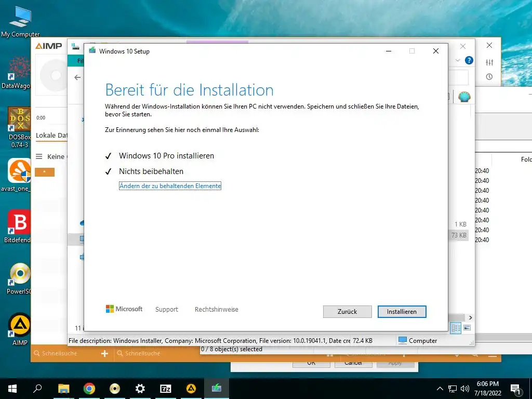Click the plus add button in AIMP bottom bar
Screen dimensions: 532x399
[x=104, y=353]
